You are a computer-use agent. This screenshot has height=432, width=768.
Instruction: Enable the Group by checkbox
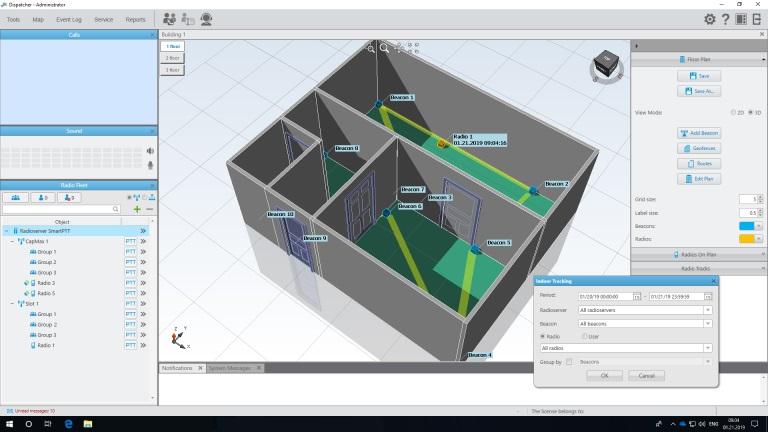click(569, 361)
